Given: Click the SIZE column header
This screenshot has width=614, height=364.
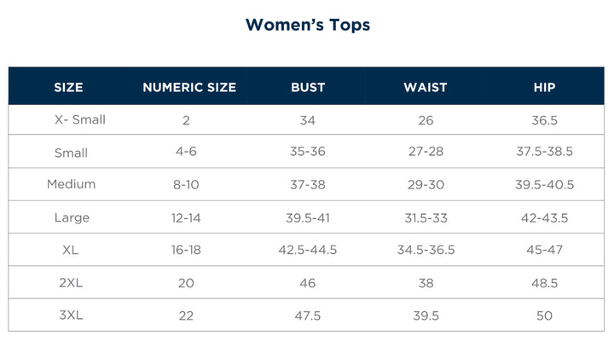Looking at the screenshot, I should point(68,87).
